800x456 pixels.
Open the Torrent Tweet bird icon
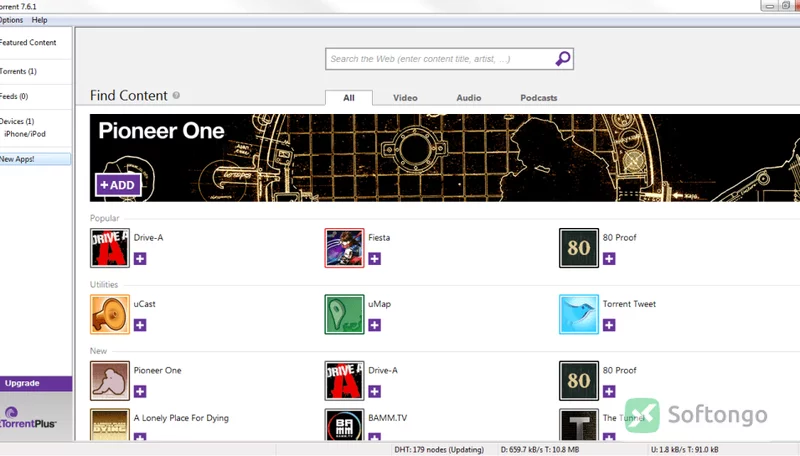(x=579, y=314)
